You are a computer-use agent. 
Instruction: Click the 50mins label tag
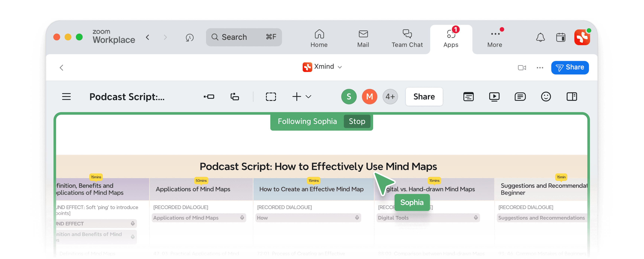[201, 180]
